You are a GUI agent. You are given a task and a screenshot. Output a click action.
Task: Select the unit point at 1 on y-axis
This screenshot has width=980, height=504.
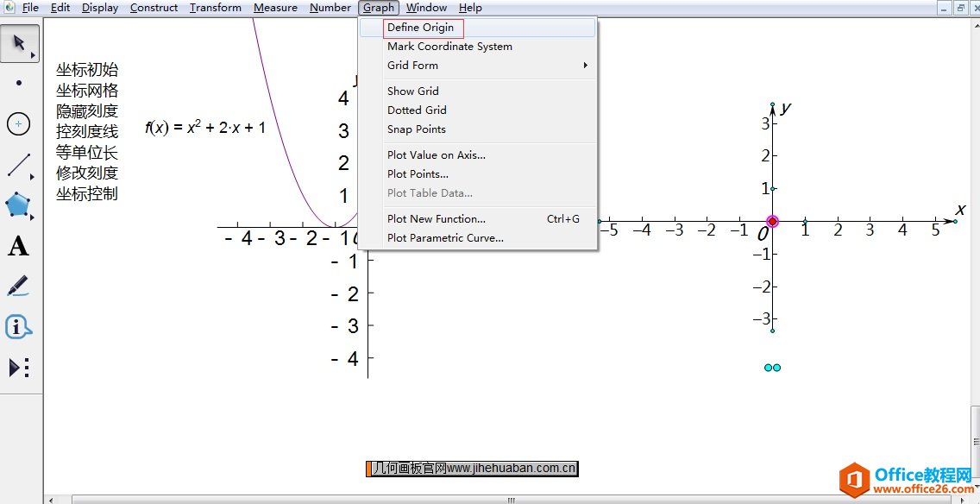(x=773, y=189)
